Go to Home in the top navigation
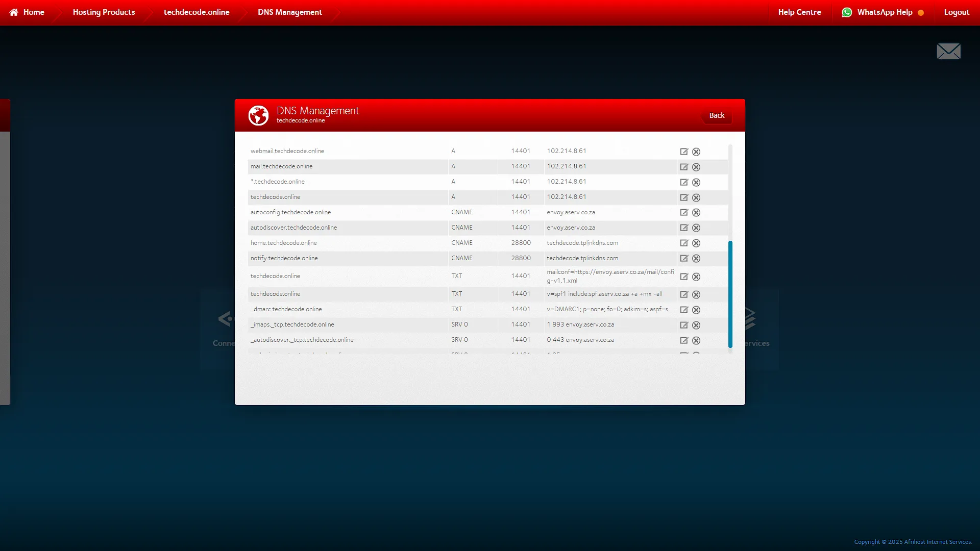Image resolution: width=980 pixels, height=551 pixels. [x=27, y=12]
